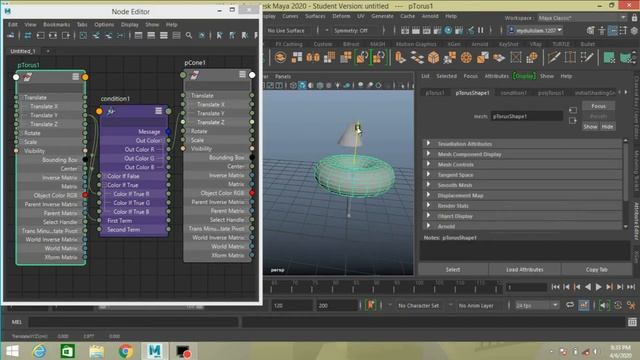640x360 pixels.
Task: Click the MEL command line input
Action: pyautogui.click(x=133, y=322)
